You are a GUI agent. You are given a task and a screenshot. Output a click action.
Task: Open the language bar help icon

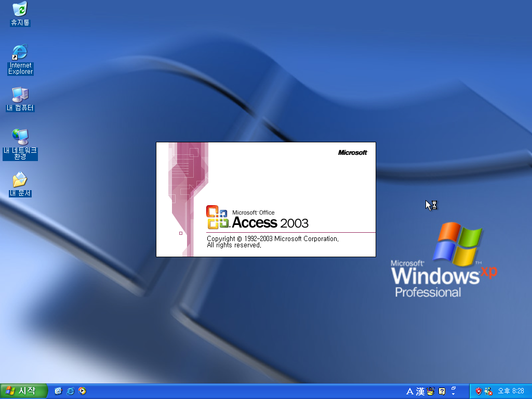(x=442, y=392)
